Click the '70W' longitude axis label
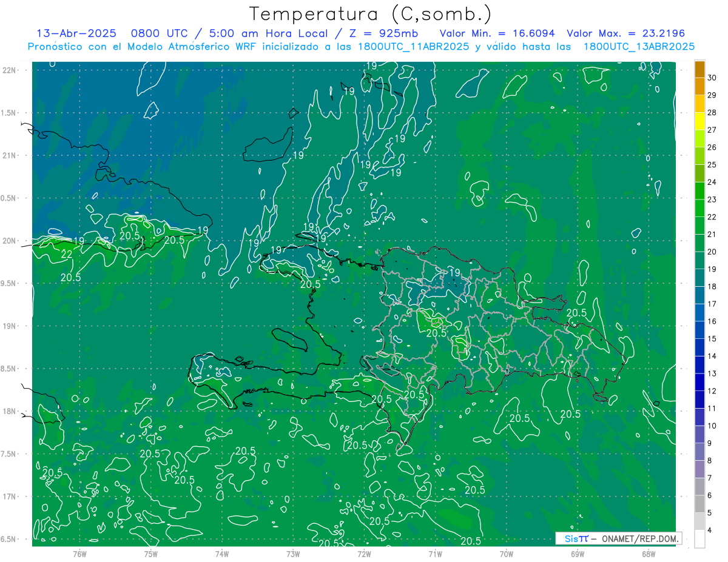The image size is (728, 562). (506, 554)
